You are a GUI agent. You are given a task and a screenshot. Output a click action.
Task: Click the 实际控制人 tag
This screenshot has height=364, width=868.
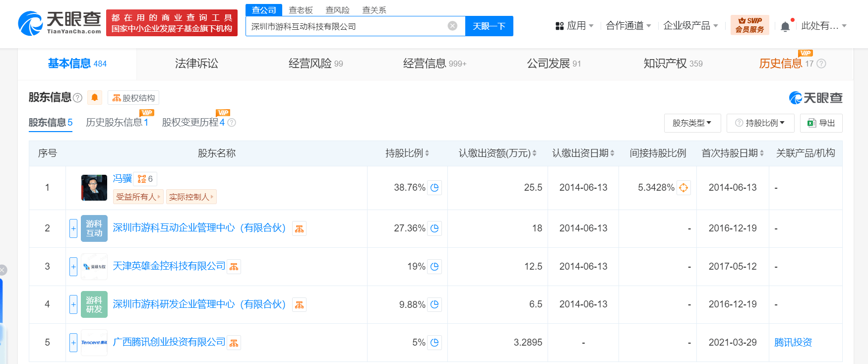point(191,197)
